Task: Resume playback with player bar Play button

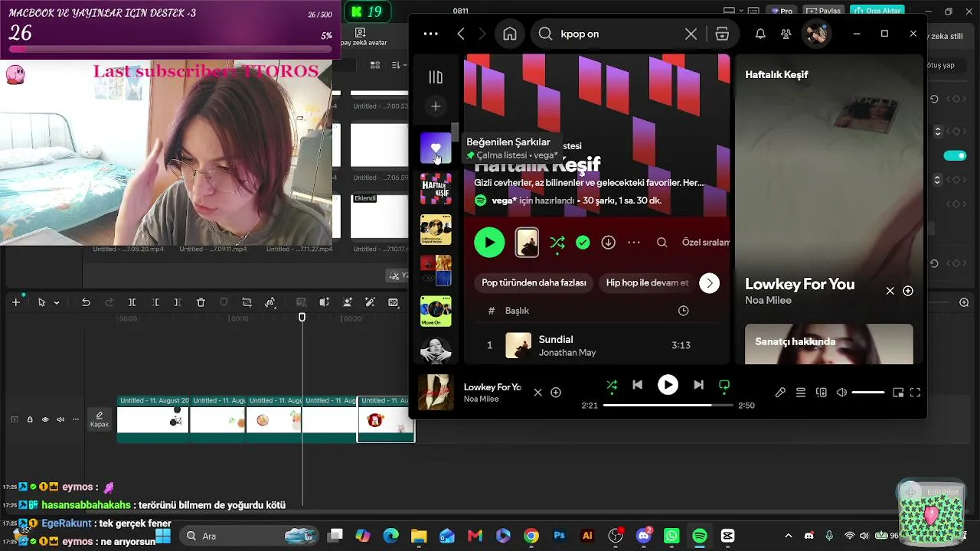Action: [668, 385]
